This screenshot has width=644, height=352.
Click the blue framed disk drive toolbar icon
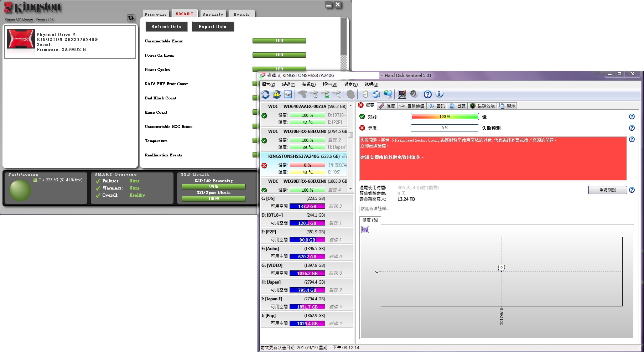tap(288, 94)
